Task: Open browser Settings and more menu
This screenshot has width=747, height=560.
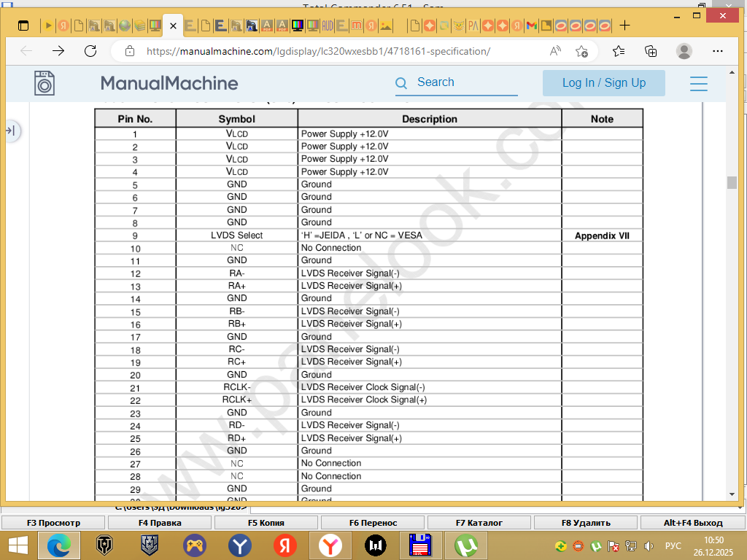Action: [718, 51]
